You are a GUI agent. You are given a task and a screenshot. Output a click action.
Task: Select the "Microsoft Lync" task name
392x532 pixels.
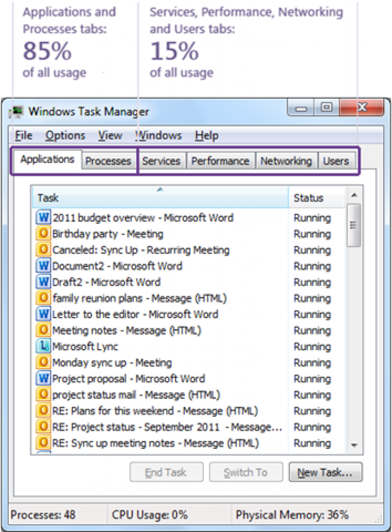coord(85,347)
